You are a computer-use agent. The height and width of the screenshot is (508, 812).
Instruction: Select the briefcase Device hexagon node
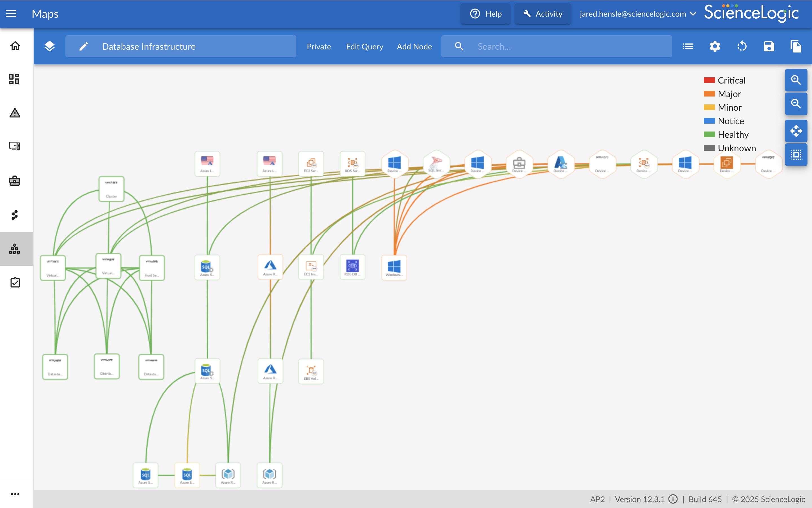point(519,164)
